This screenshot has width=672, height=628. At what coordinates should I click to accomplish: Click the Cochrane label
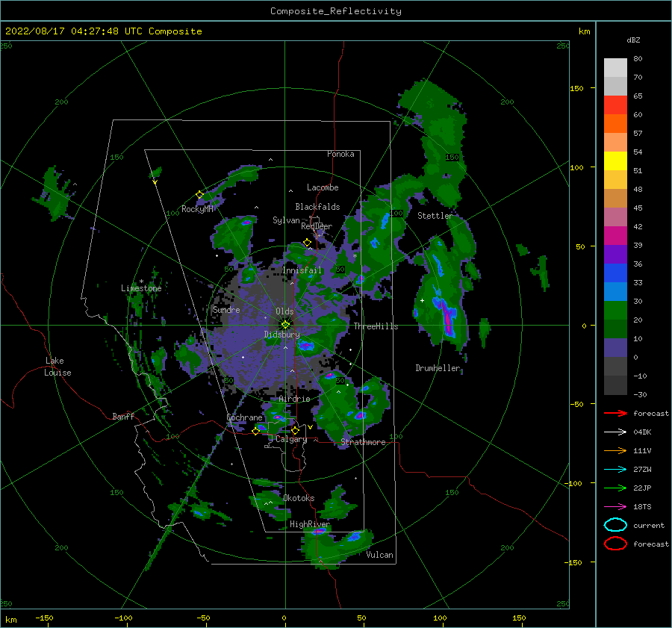click(x=244, y=417)
